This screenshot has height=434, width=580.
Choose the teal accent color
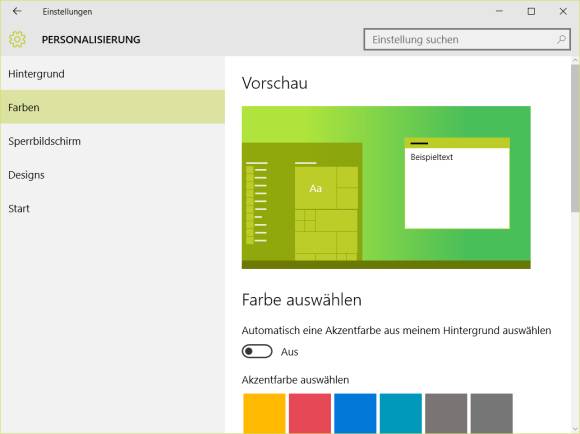tap(401, 413)
